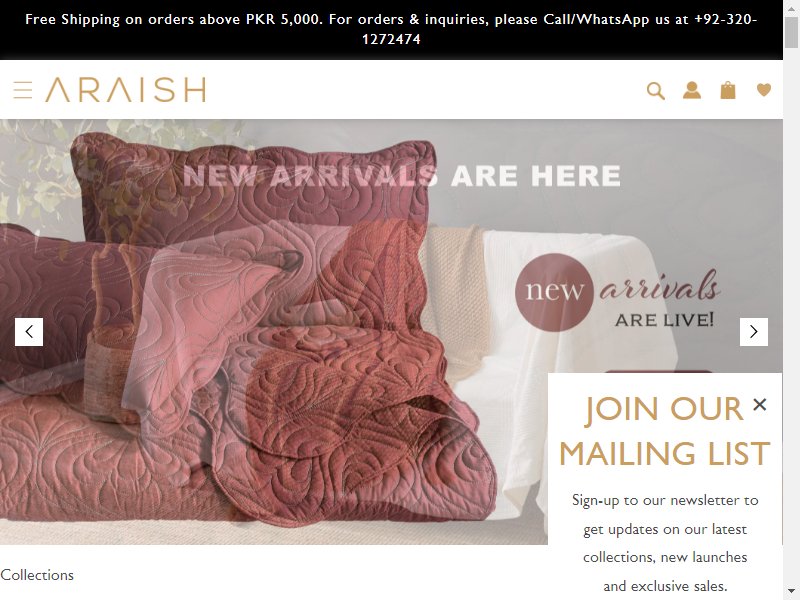Image resolution: width=800 pixels, height=600 pixels.
Task: Click scrollbar up arrow
Action: (x=791, y=7)
